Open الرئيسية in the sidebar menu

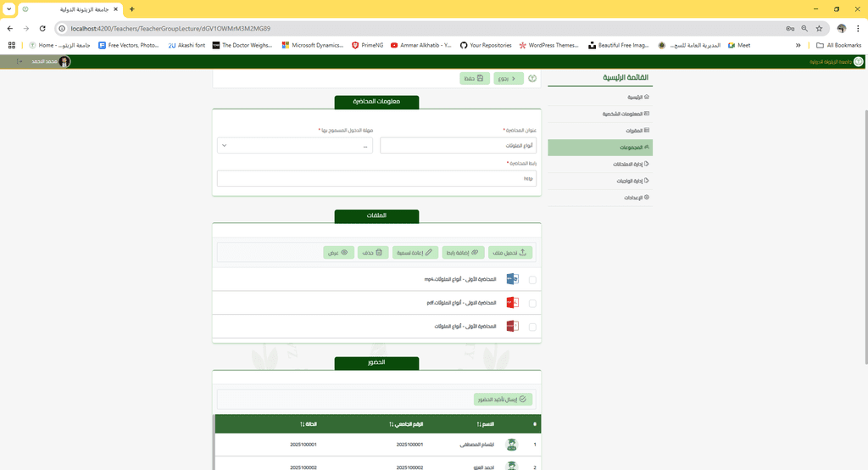pos(600,97)
